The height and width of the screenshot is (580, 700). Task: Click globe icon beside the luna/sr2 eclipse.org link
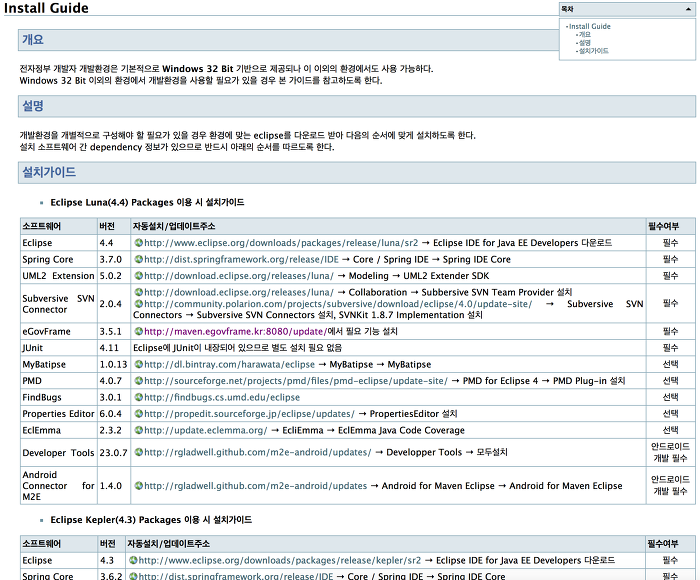[139, 243]
